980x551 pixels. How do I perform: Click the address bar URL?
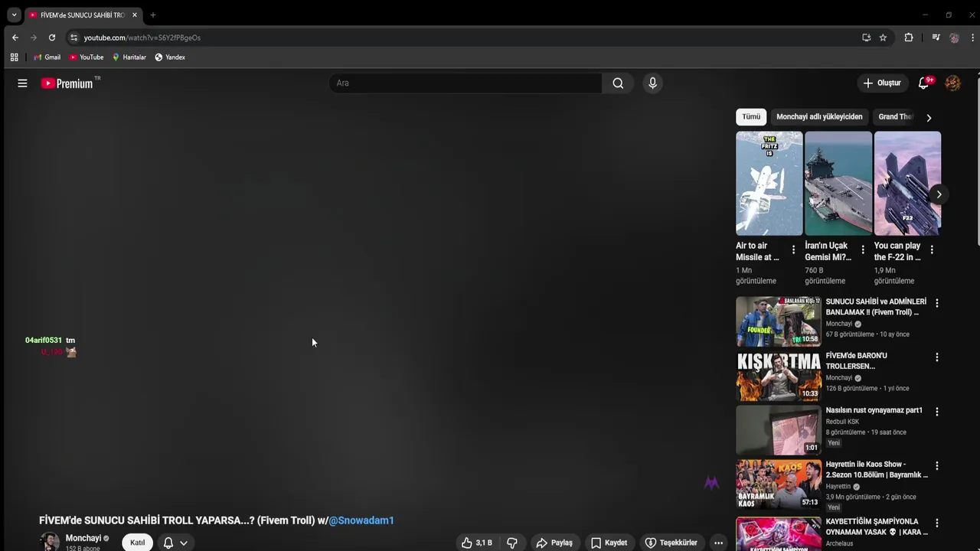(x=142, y=37)
